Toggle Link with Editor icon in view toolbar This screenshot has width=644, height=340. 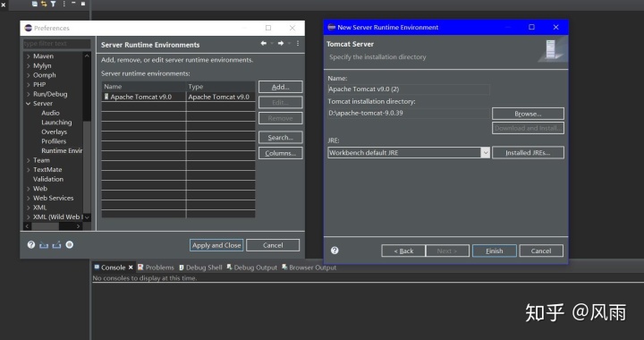coord(44,4)
